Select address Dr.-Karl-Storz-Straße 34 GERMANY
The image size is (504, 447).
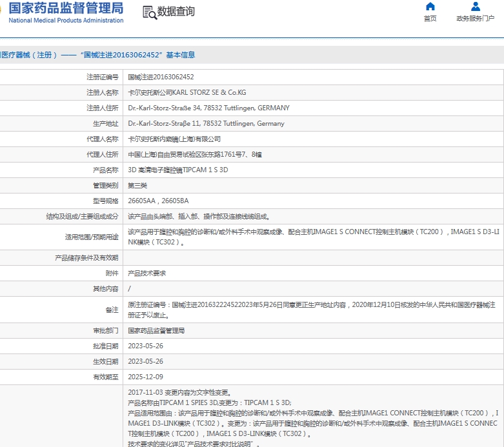tap(208, 108)
